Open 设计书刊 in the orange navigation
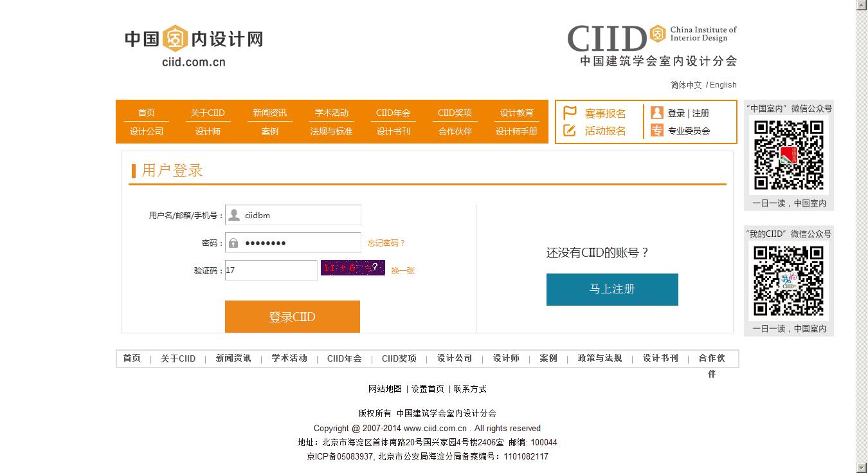The image size is (868, 473). tap(393, 131)
